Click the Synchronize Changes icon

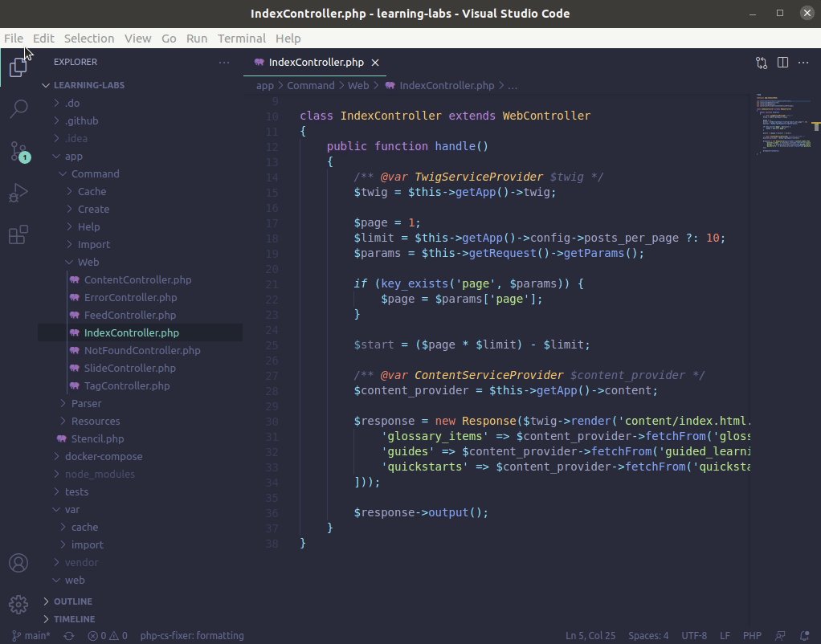pyautogui.click(x=68, y=636)
